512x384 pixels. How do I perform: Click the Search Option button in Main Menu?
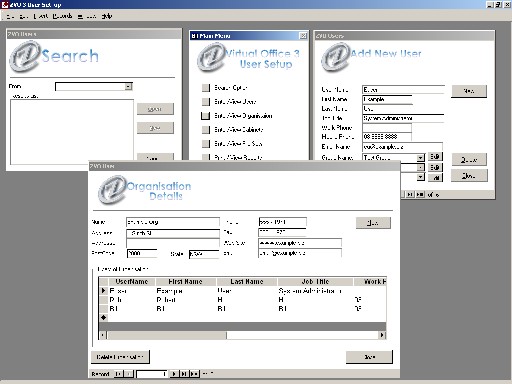click(x=206, y=88)
